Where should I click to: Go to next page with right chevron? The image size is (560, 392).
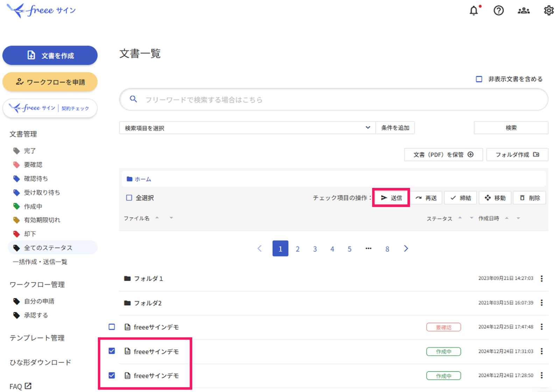(406, 248)
